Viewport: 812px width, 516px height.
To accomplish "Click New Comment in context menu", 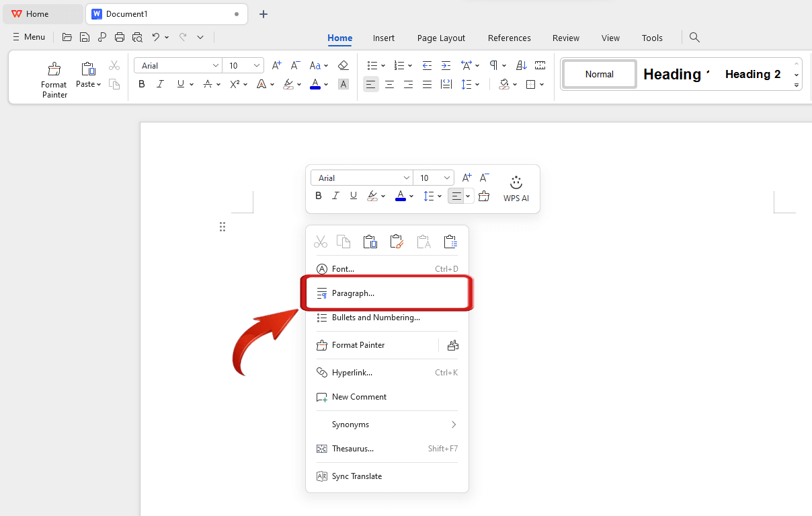I will [387, 397].
